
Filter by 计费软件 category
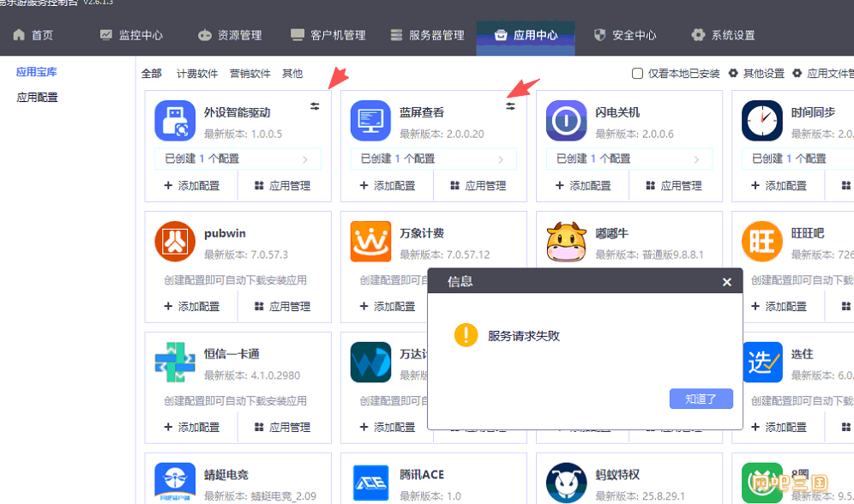click(x=196, y=74)
